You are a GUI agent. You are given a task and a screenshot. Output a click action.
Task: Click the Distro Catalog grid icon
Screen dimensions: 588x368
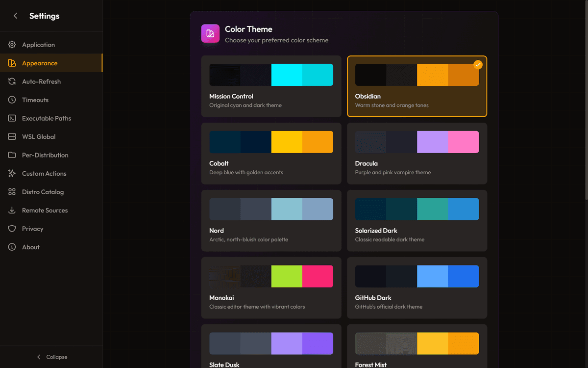coord(12,192)
